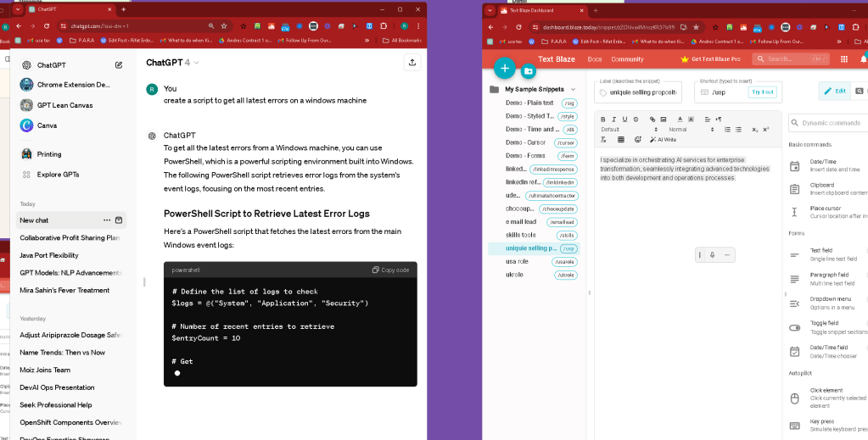868x440 pixels.
Task: Open the Normal text size dropdown
Action: tap(692, 130)
